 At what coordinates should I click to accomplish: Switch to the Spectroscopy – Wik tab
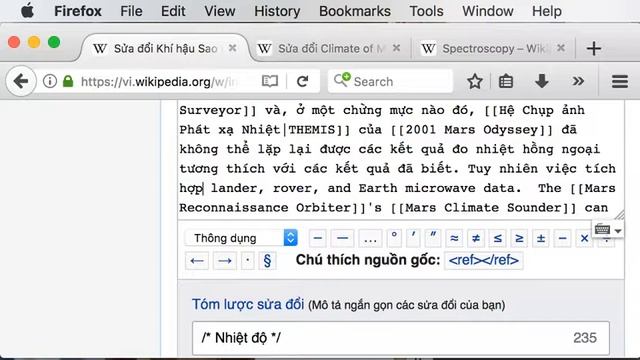point(494,49)
